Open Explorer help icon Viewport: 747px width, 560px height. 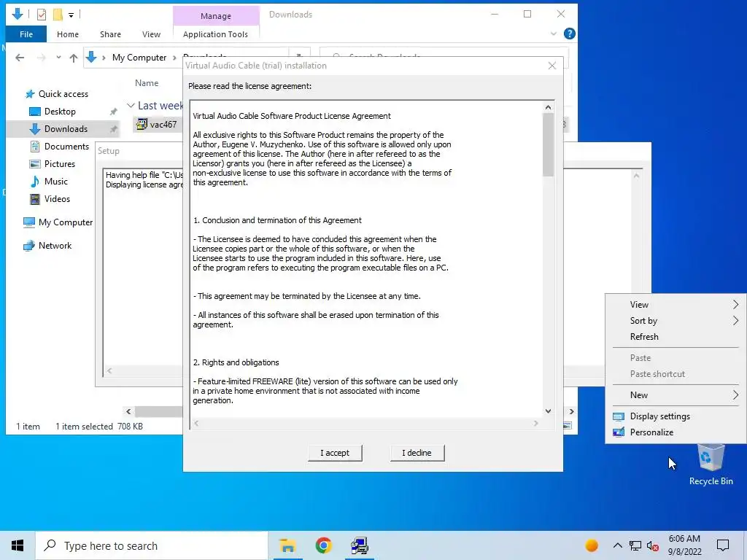[569, 34]
